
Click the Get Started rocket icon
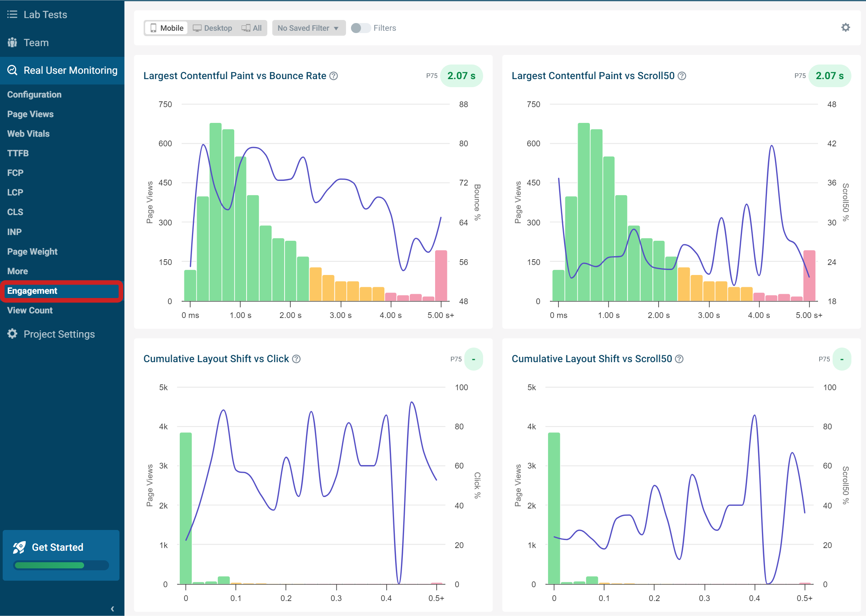coord(19,547)
